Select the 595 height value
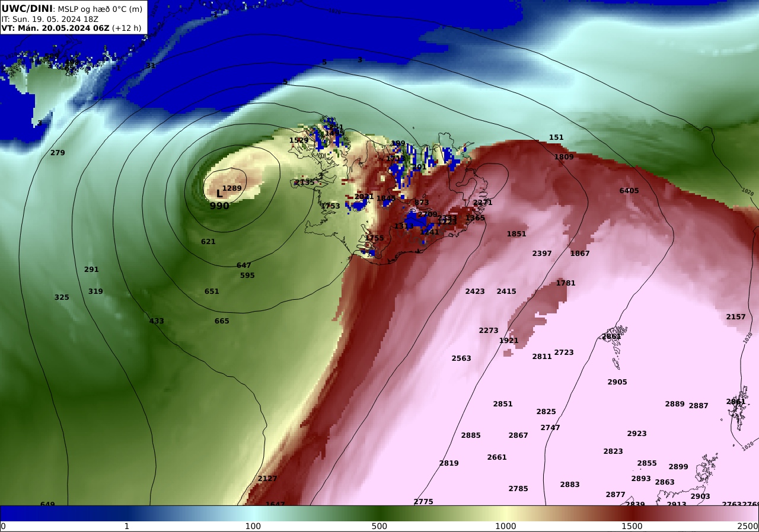759x532 pixels. pos(247,275)
